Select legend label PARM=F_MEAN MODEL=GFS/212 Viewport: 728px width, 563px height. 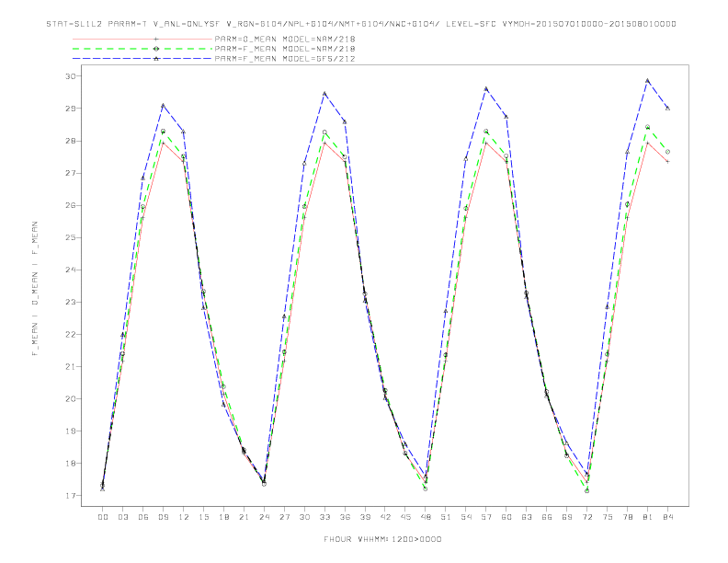285,59
